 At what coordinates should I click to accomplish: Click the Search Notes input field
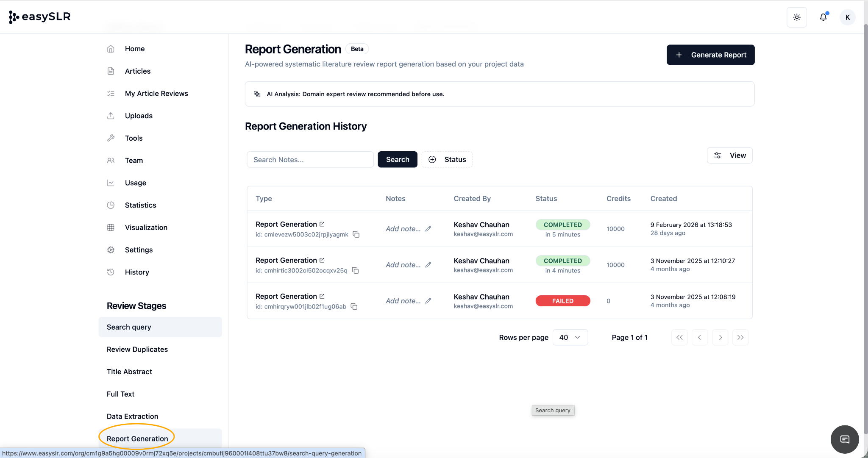[x=310, y=160]
